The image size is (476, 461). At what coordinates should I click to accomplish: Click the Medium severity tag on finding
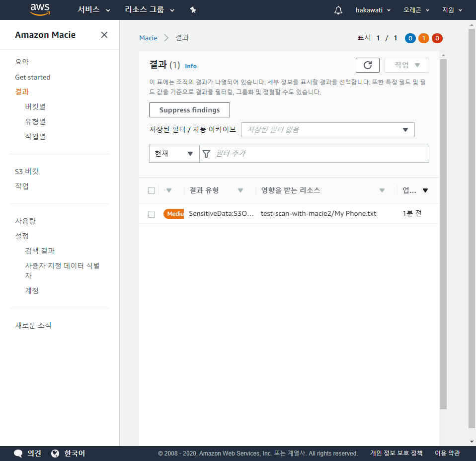(x=173, y=214)
